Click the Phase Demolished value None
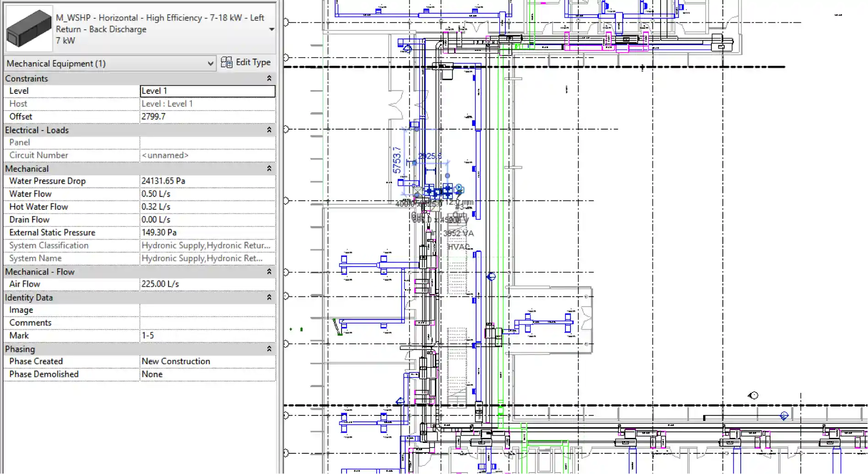This screenshot has width=868, height=474. click(x=207, y=374)
